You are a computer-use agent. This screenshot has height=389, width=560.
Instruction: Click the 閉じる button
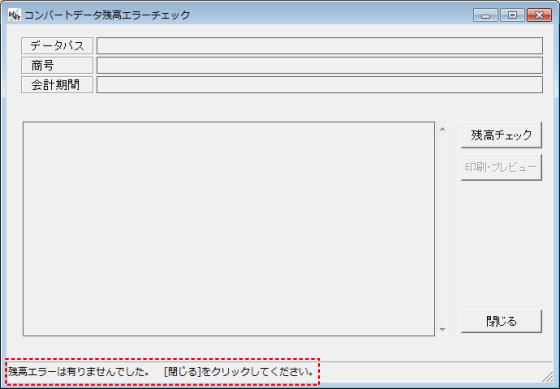[x=501, y=321]
